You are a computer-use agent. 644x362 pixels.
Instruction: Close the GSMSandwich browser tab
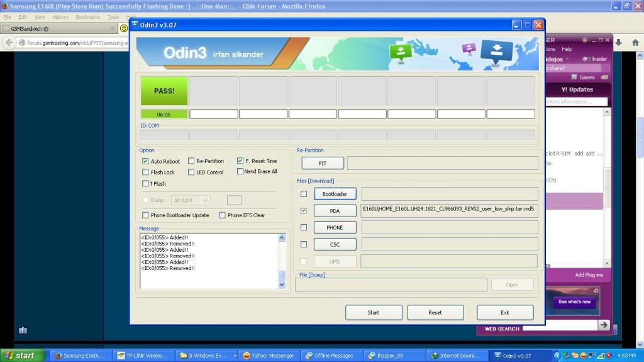(113, 28)
